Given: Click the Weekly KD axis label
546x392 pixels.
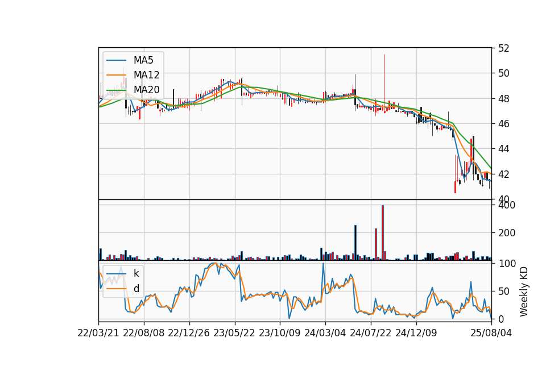Looking at the screenshot, I should coord(524,291).
